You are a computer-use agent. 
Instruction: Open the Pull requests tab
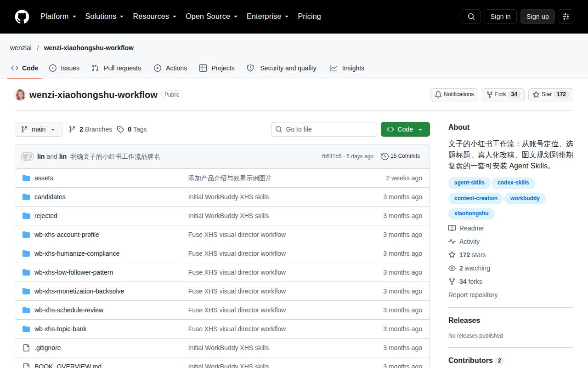click(116, 68)
